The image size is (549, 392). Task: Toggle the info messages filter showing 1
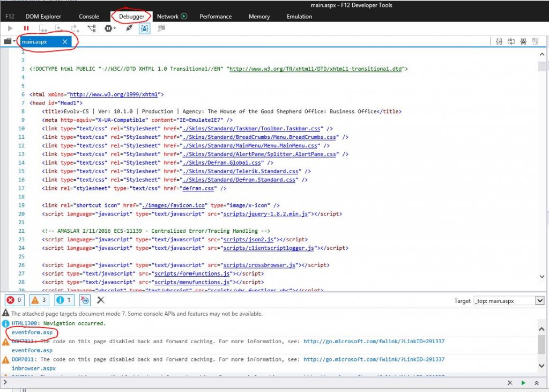pos(64,300)
